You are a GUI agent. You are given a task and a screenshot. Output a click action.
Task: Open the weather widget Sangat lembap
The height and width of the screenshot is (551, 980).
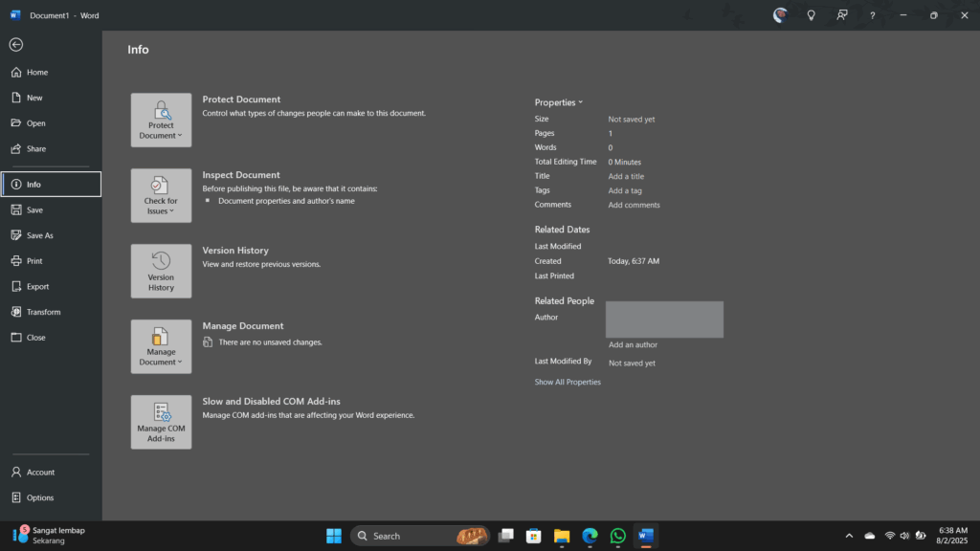coord(49,536)
